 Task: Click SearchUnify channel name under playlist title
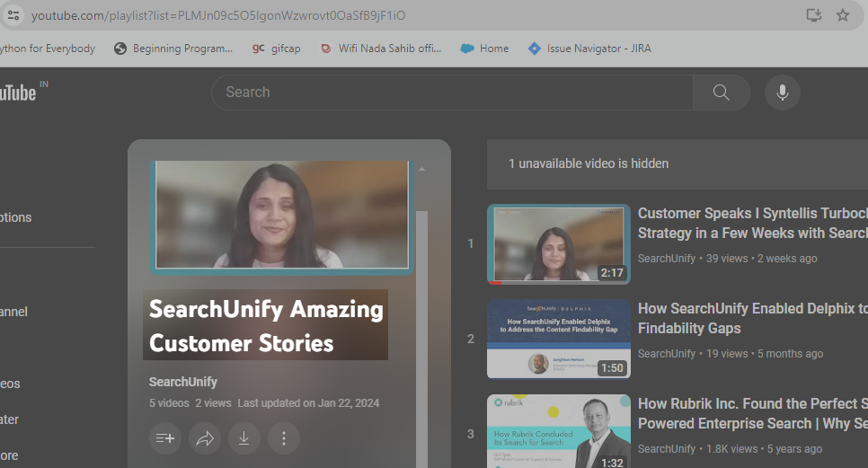click(183, 382)
